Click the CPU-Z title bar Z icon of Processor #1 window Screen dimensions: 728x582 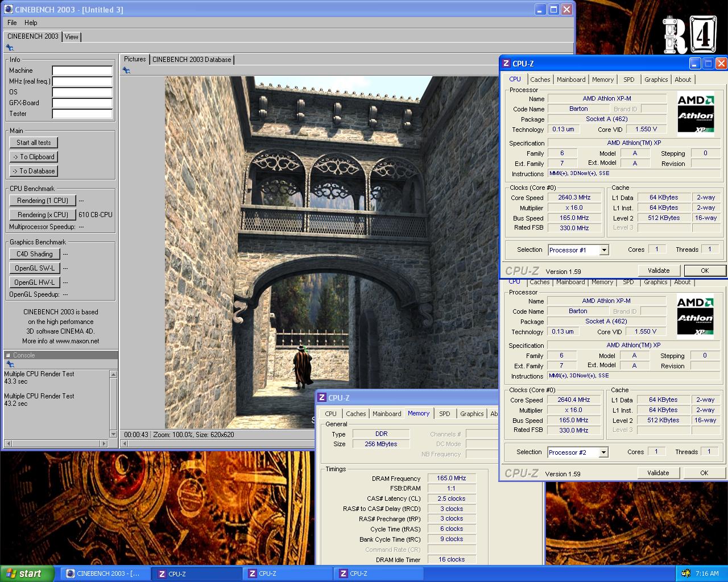pyautogui.click(x=506, y=64)
